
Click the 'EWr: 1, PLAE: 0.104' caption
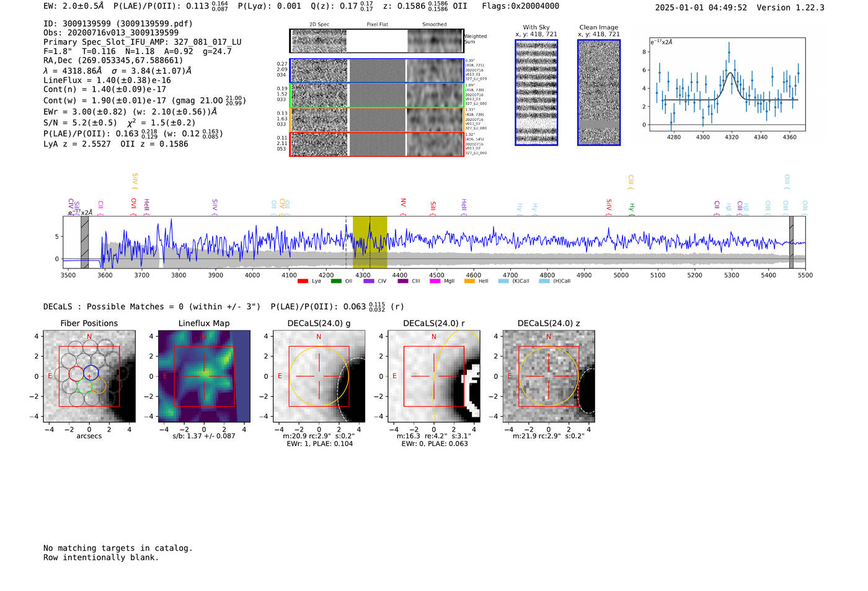coord(319,443)
